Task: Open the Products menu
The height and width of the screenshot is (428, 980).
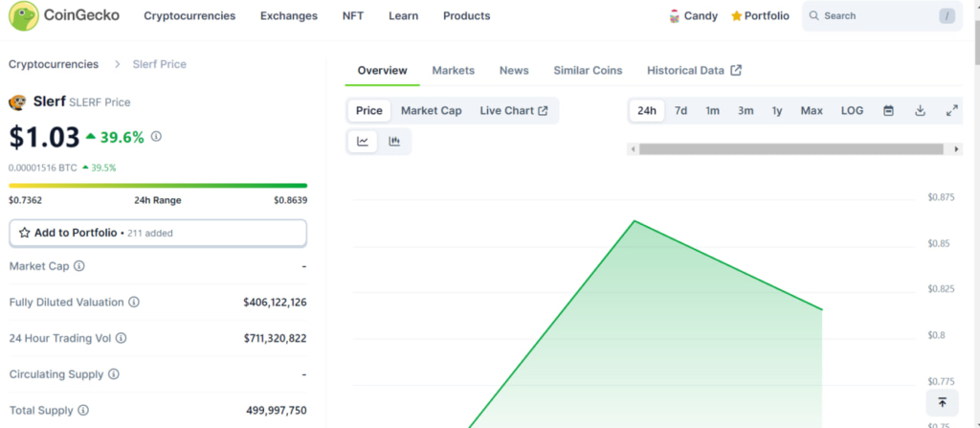Action: coord(467,16)
